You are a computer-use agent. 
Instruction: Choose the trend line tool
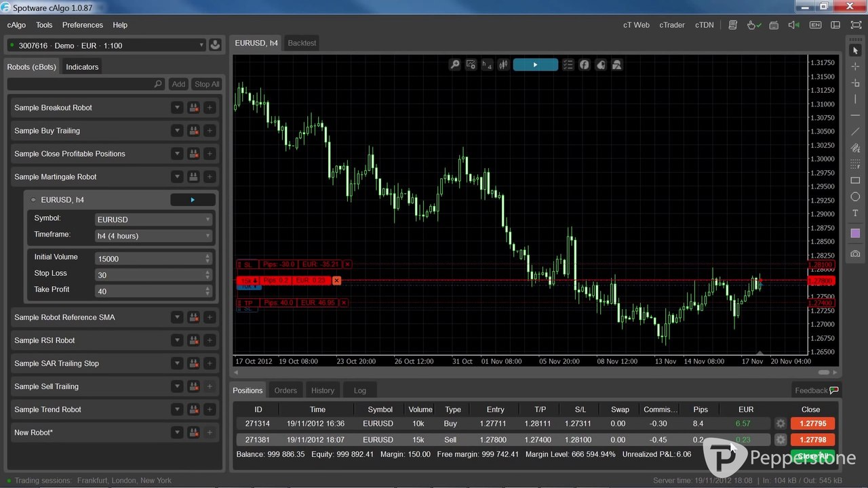click(x=855, y=131)
